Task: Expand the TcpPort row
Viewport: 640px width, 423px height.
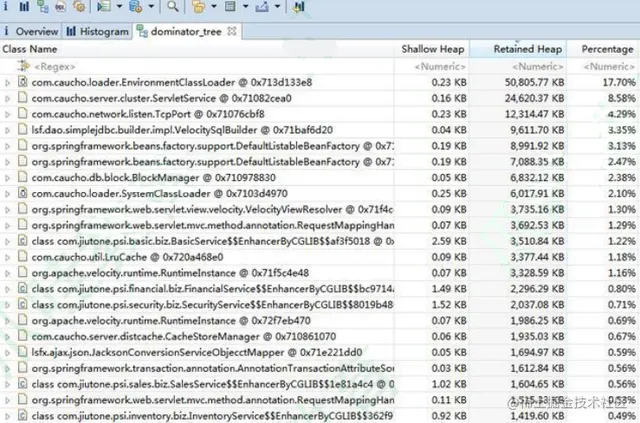Action: 7,115
